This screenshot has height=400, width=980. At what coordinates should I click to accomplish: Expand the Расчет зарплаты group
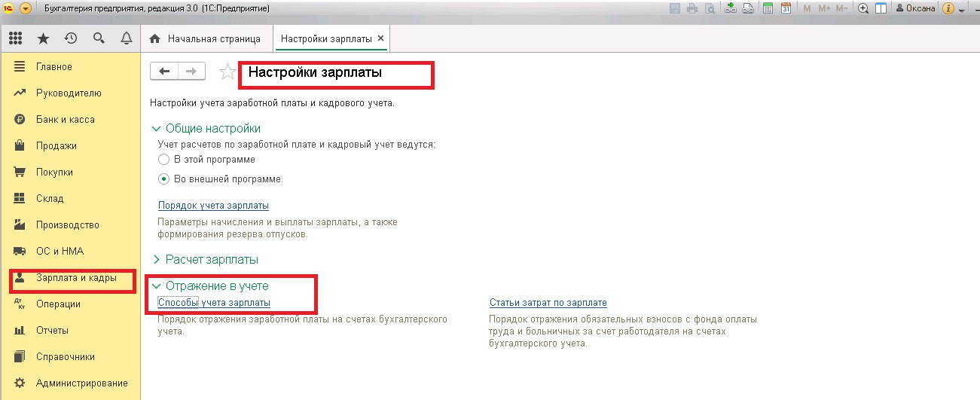(205, 259)
